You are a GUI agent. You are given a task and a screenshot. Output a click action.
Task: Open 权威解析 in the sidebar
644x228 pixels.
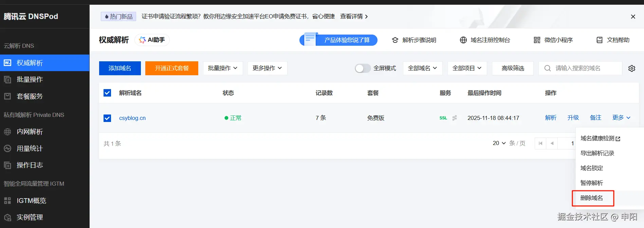point(44,63)
